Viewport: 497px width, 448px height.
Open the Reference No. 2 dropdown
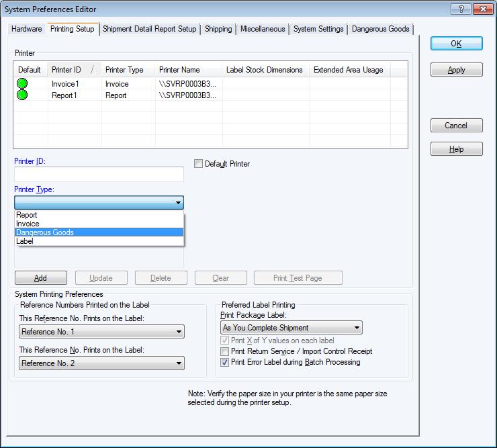[101, 363]
